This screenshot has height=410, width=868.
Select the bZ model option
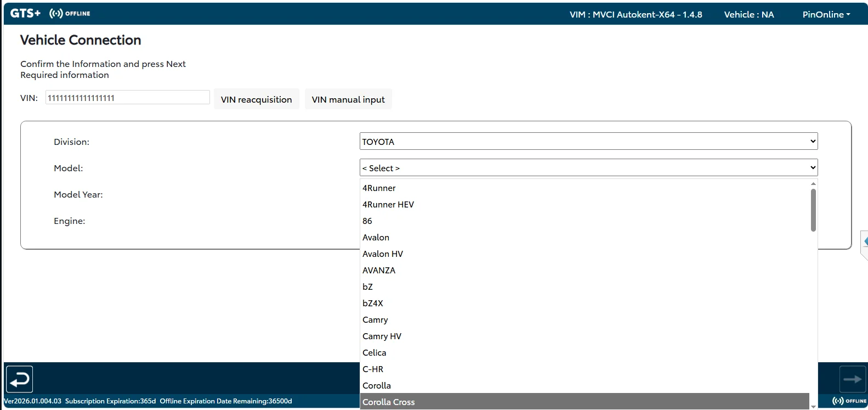[x=585, y=287]
